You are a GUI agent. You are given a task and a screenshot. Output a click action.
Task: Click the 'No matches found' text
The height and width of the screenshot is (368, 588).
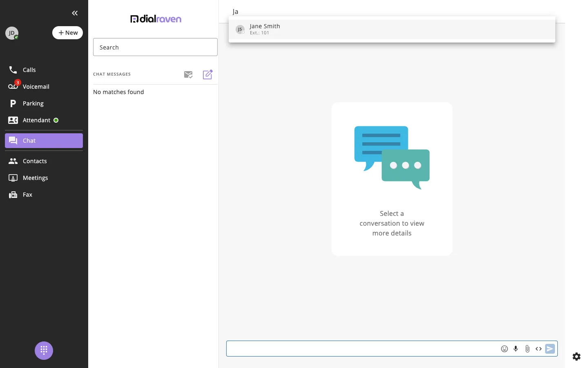tap(118, 92)
